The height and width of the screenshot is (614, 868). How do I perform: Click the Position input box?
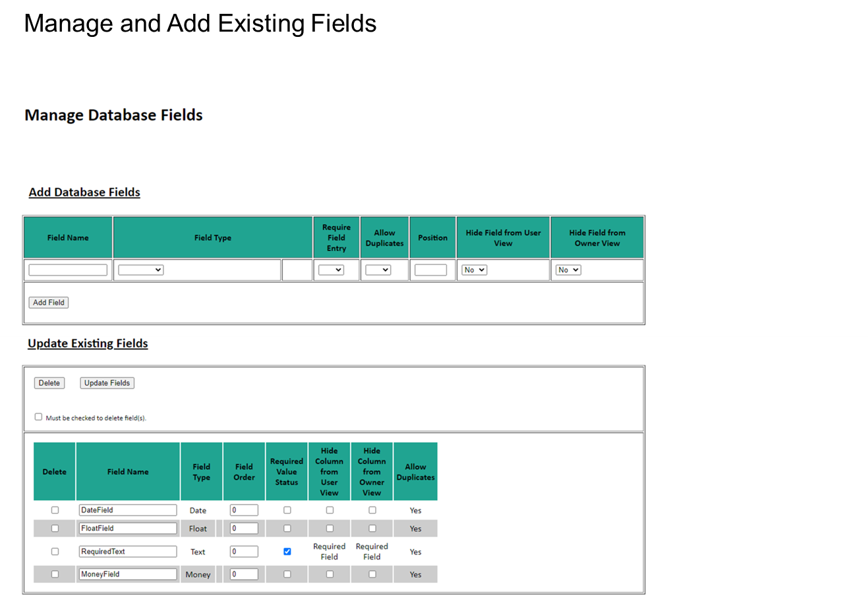click(x=430, y=270)
